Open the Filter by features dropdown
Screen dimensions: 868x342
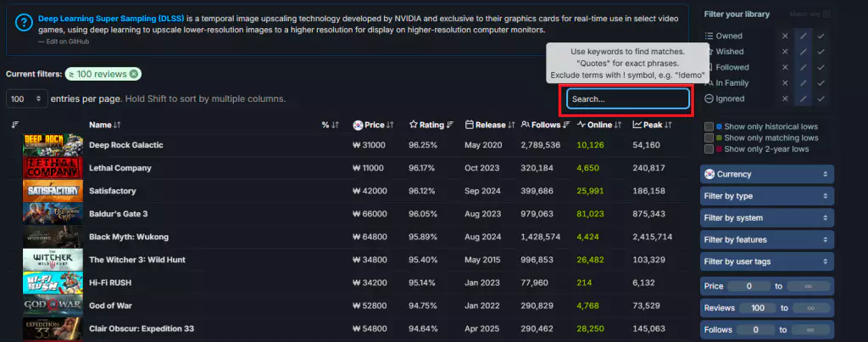click(766, 240)
